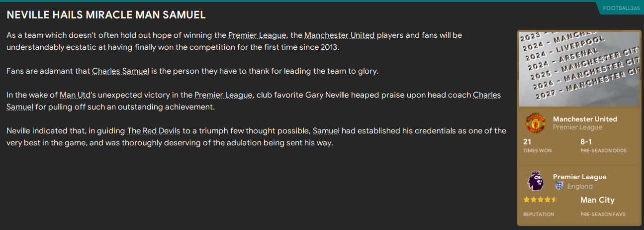Click the England nation label

click(580, 186)
